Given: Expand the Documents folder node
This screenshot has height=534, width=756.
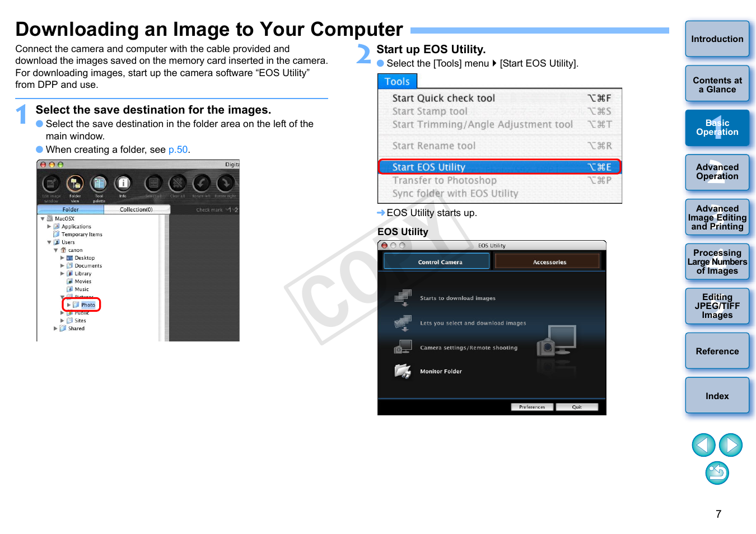Looking at the screenshot, I should pyautogui.click(x=62, y=266).
